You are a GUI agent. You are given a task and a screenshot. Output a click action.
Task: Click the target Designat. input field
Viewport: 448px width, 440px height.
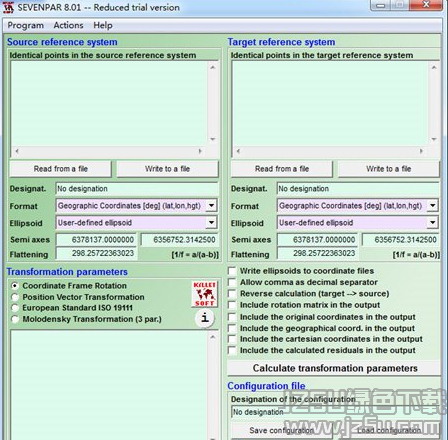tap(358, 189)
